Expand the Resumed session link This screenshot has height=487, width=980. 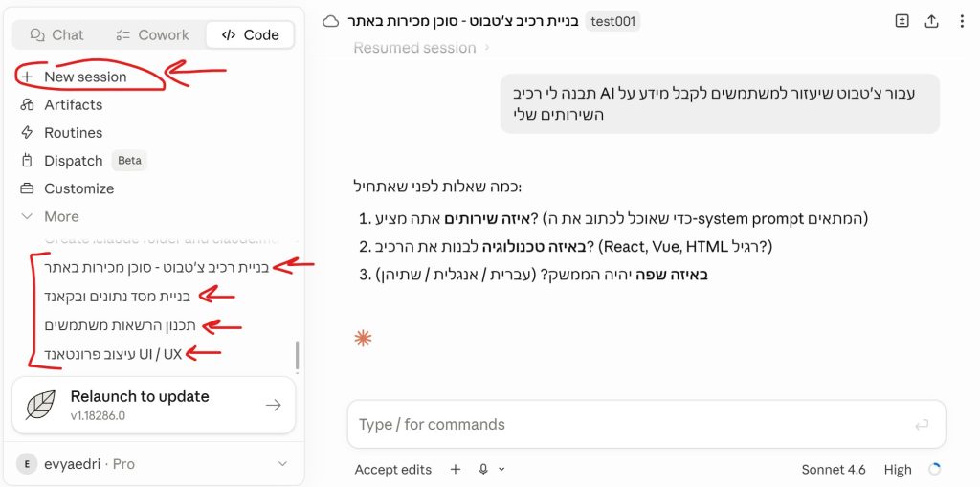click(x=422, y=48)
